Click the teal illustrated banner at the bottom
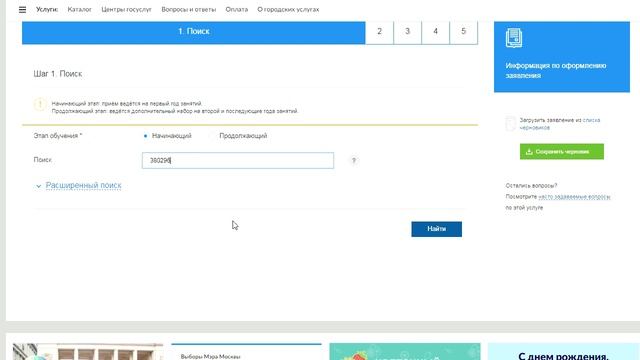 tap(405, 352)
